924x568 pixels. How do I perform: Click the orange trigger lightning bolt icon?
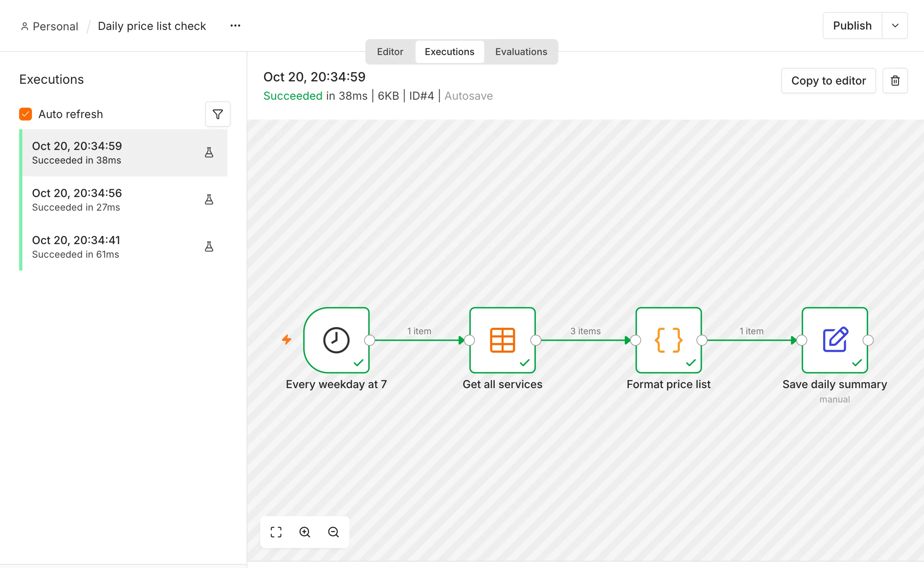pyautogui.click(x=286, y=339)
